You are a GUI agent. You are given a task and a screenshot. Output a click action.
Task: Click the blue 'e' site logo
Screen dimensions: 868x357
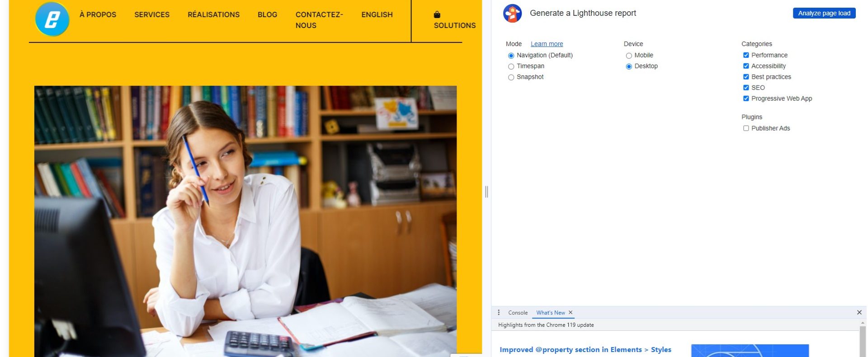tap(52, 19)
